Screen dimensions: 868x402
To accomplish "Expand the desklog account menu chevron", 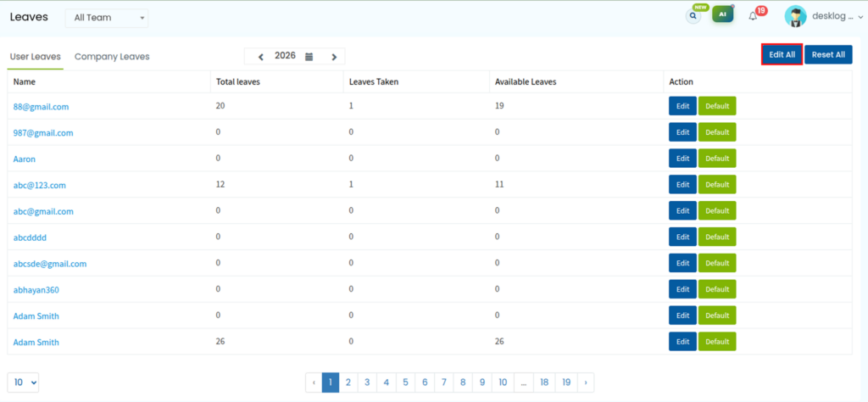I will [x=860, y=17].
